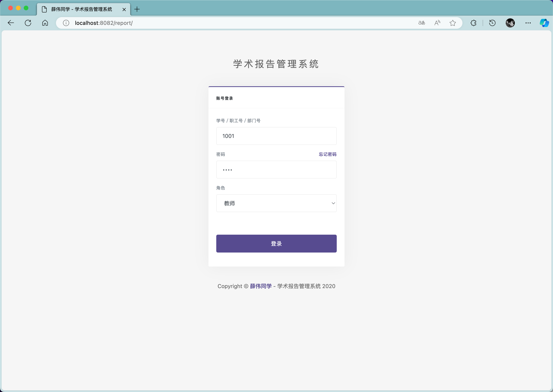Open browser history clock icon
The height and width of the screenshot is (392, 553).
[x=492, y=23]
